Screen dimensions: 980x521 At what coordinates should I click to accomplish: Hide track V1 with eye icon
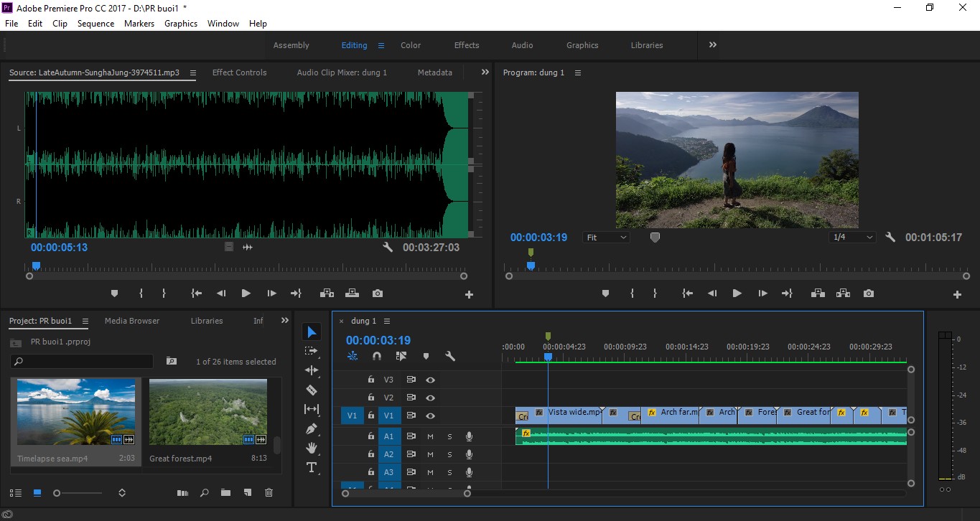[x=430, y=416]
